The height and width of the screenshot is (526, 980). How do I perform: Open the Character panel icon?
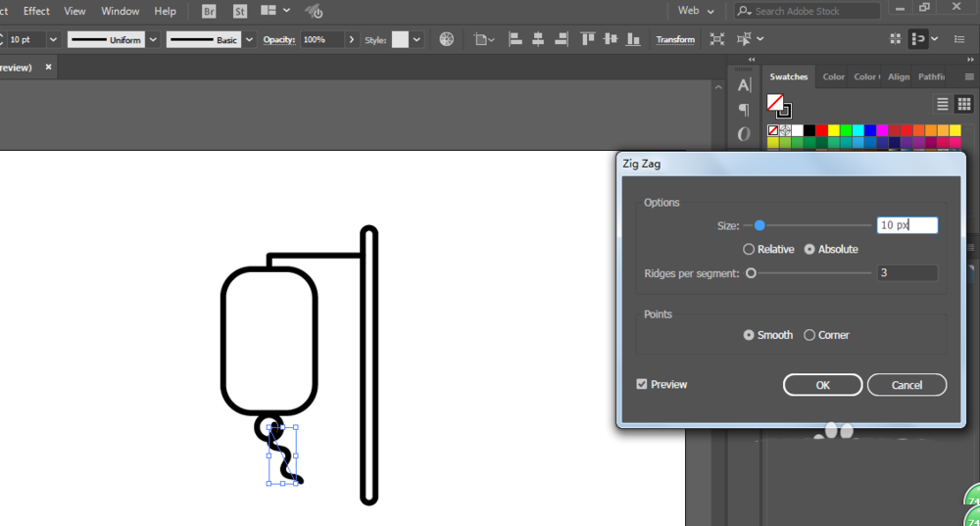[744, 85]
